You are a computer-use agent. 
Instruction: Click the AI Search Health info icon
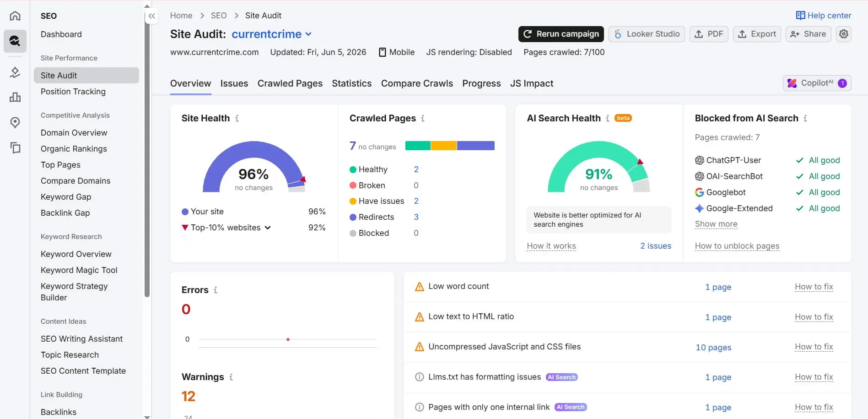click(608, 118)
